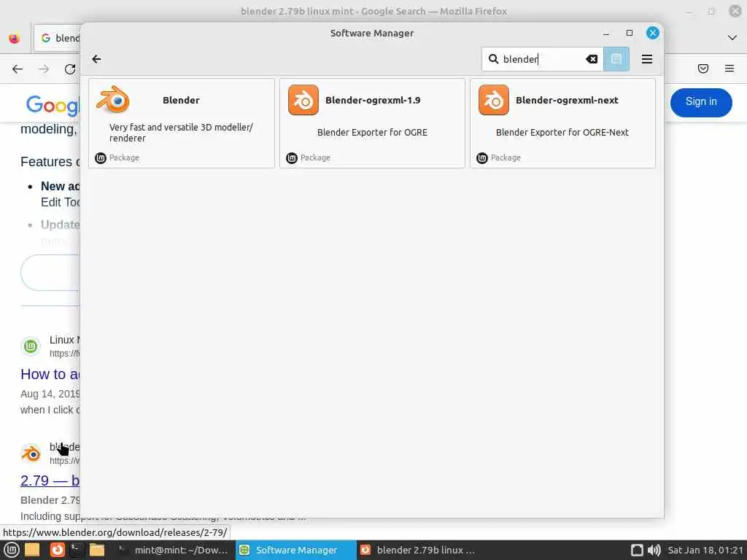Image resolution: width=747 pixels, height=560 pixels.
Task: Click the Google logo in Firefox
Action: point(53,105)
